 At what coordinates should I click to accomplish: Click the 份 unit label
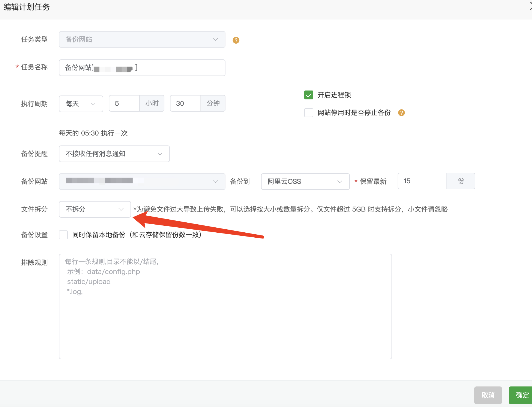coord(461,181)
